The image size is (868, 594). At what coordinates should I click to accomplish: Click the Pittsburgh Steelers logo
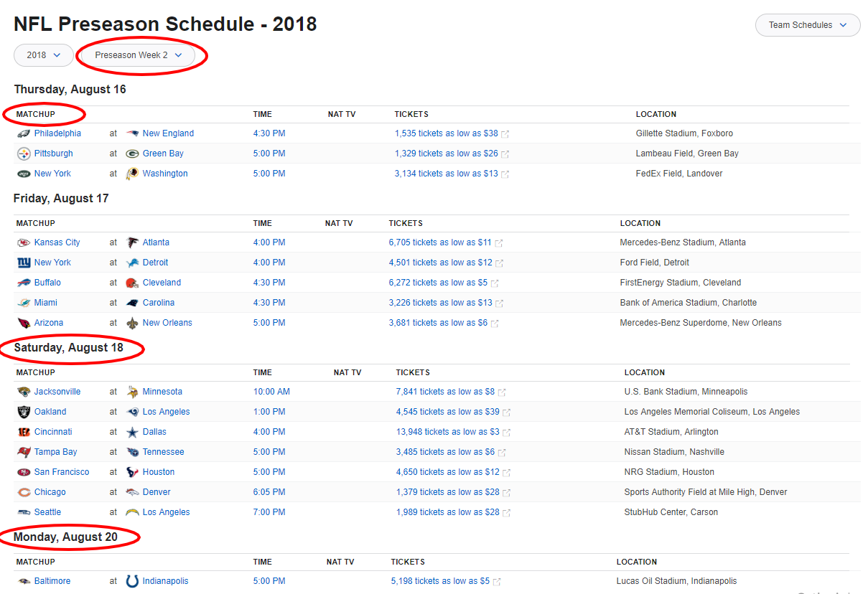24,154
